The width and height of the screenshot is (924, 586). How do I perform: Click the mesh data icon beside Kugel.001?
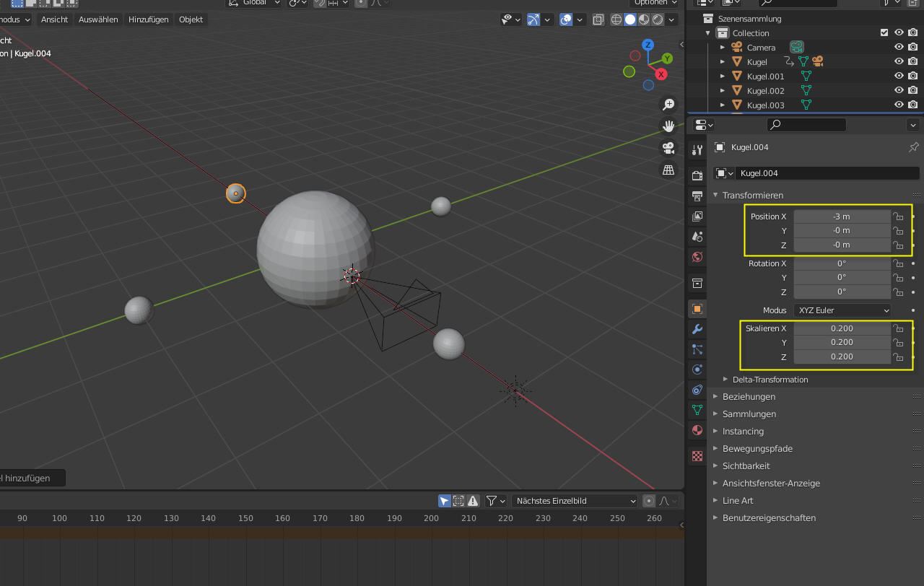[x=806, y=76]
